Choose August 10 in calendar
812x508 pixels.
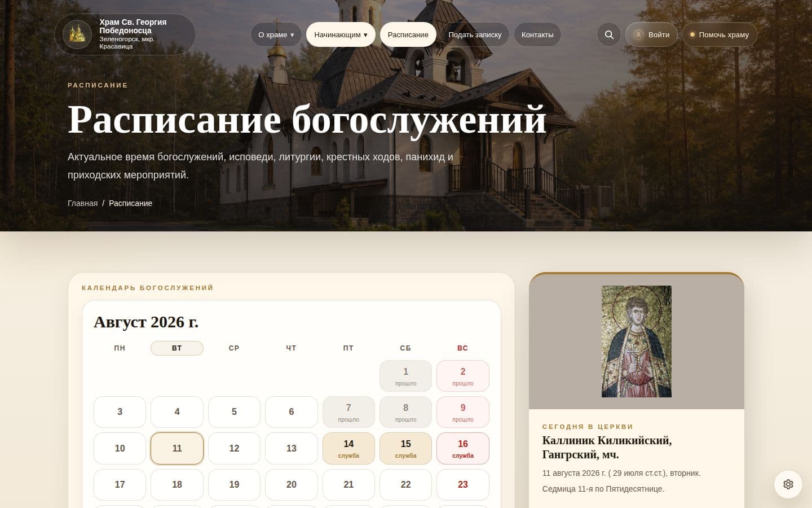pyautogui.click(x=120, y=448)
